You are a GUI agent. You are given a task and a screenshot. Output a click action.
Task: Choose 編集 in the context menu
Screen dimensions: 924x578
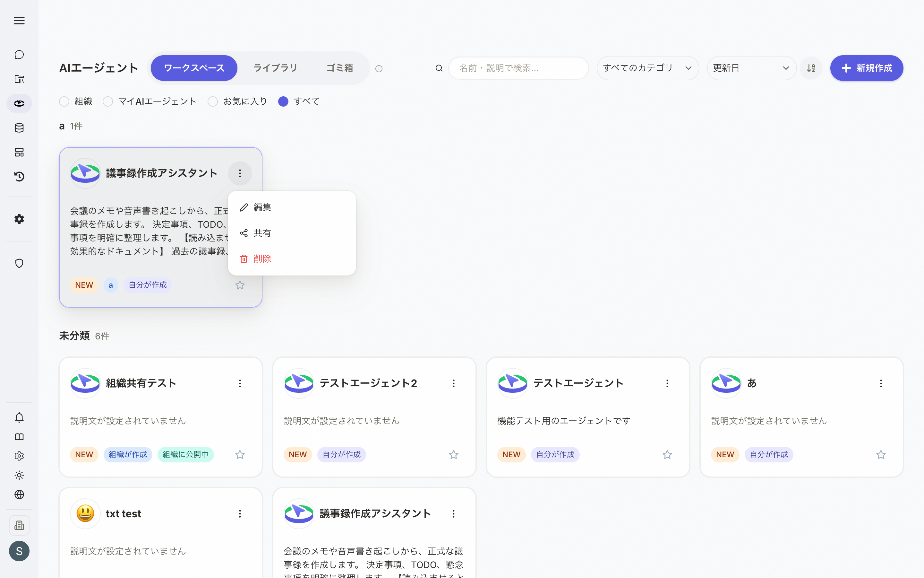(x=292, y=207)
